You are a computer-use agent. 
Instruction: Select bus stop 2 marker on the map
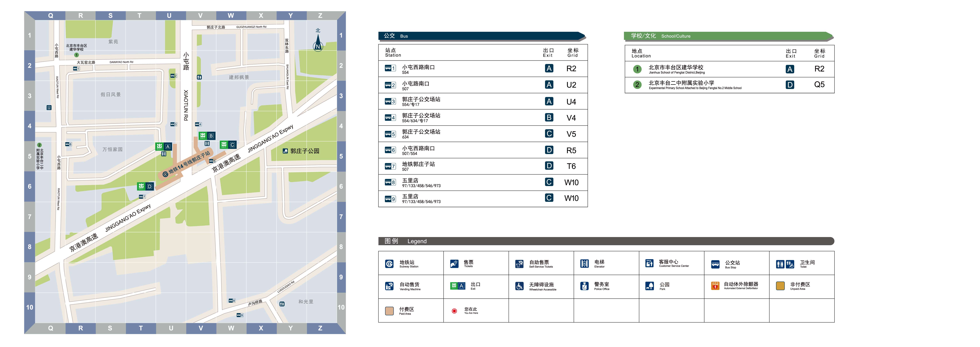(x=174, y=76)
